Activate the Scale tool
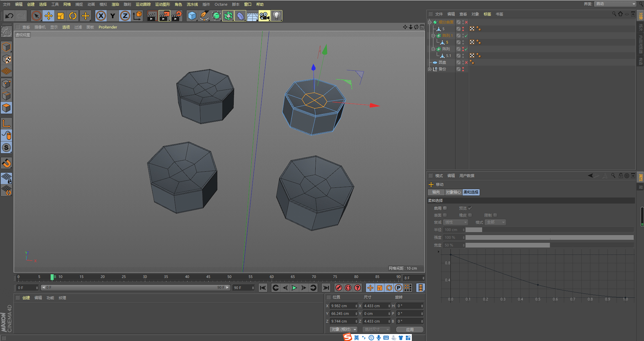Image resolution: width=644 pixels, height=341 pixels. [x=61, y=16]
